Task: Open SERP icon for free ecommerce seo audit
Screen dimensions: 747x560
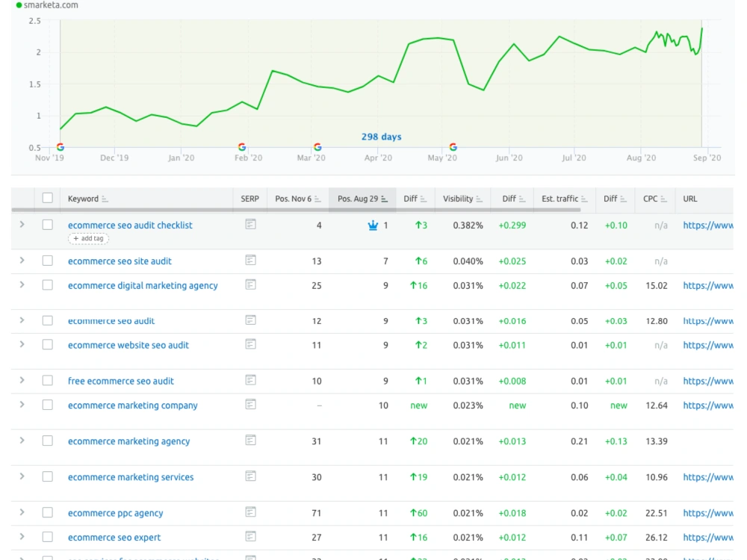Action: point(250,380)
